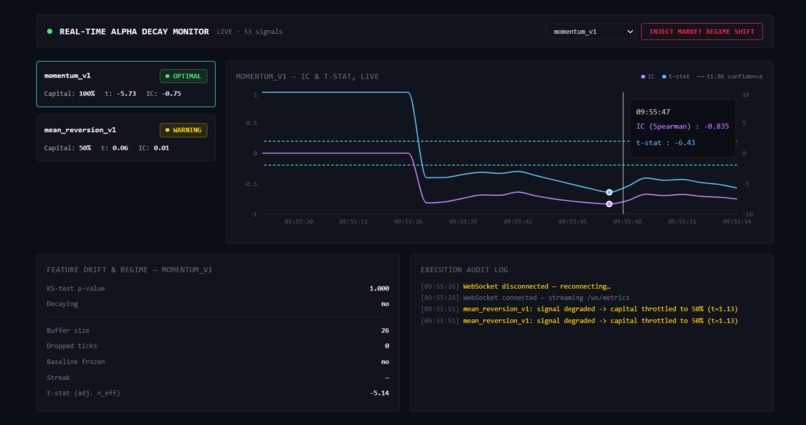Image resolution: width=806 pixels, height=425 pixels.
Task: Click the green live status dot
Action: pos(49,31)
